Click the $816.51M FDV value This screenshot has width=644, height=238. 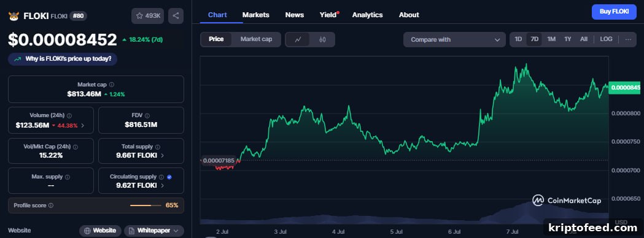point(141,125)
